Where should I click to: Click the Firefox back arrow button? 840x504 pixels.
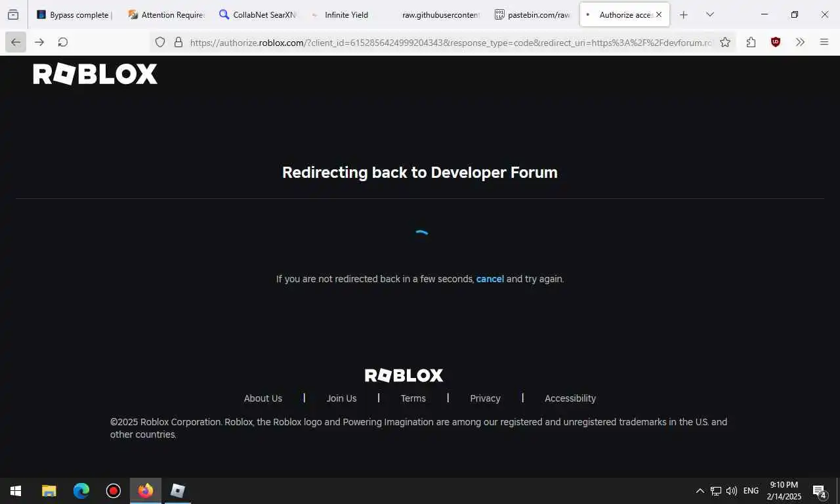(x=16, y=42)
